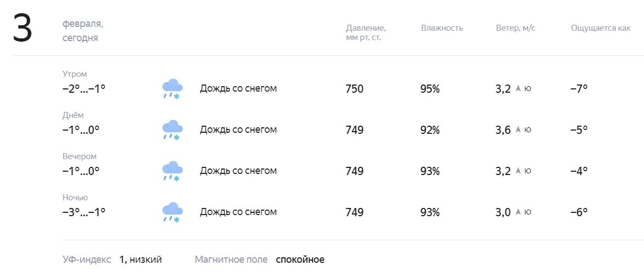Click the 95% humidity value
This screenshot has width=644, height=276.
point(430,89)
